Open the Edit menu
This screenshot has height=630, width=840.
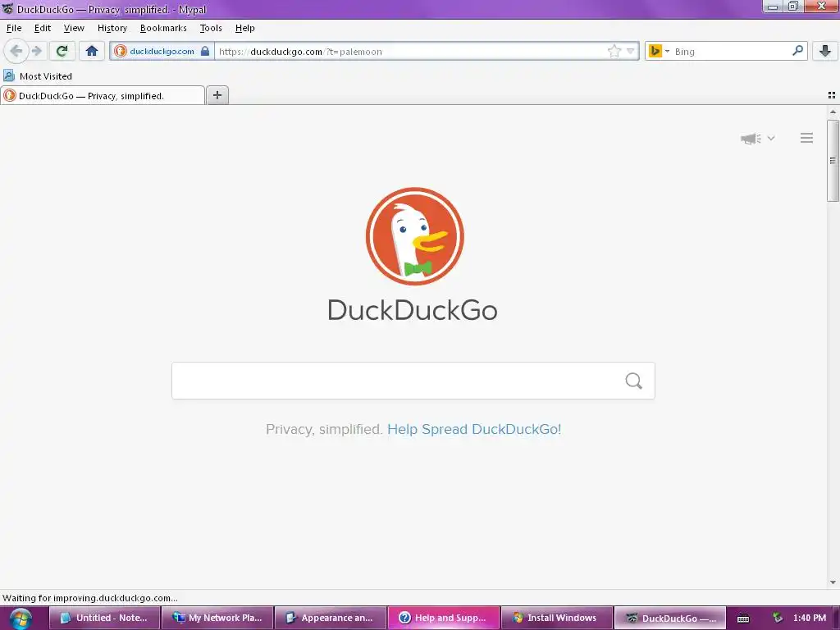43,28
